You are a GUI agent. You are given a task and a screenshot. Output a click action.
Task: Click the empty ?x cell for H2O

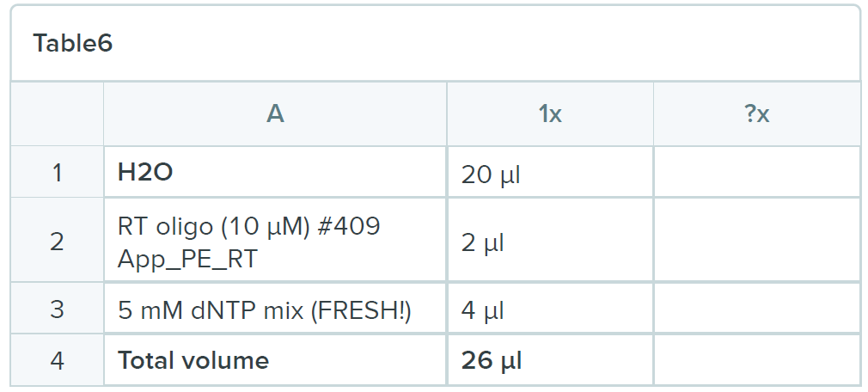[756, 173]
